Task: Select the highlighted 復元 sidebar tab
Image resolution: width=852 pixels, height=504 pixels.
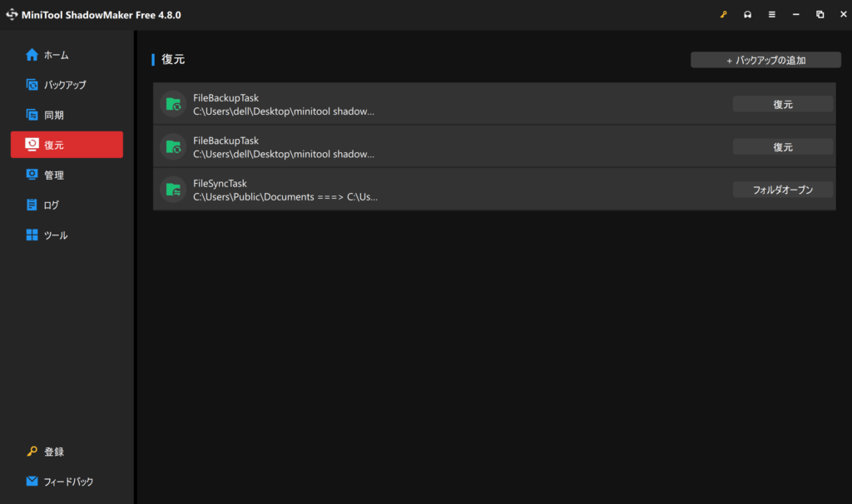Action: point(67,145)
